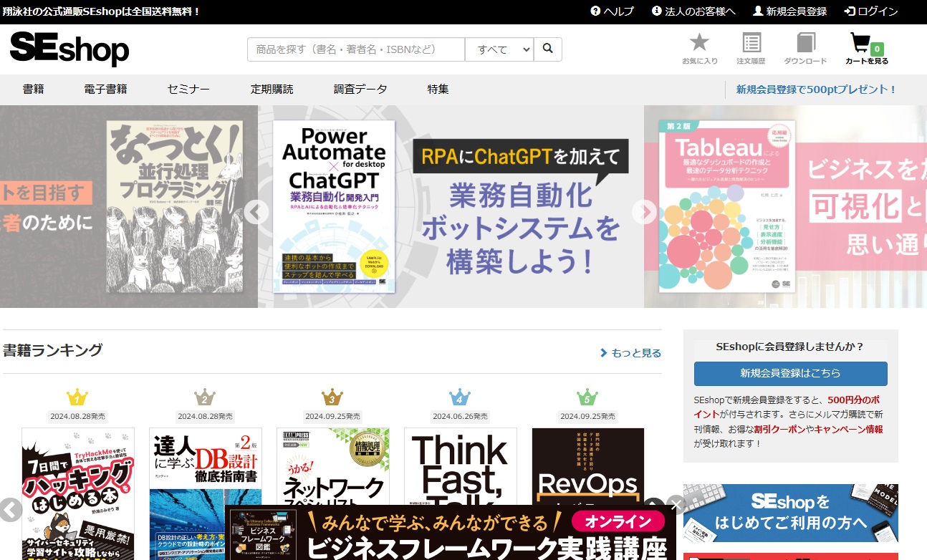927x560 pixels.
Task: Open the 調査データ menu
Action: point(360,90)
